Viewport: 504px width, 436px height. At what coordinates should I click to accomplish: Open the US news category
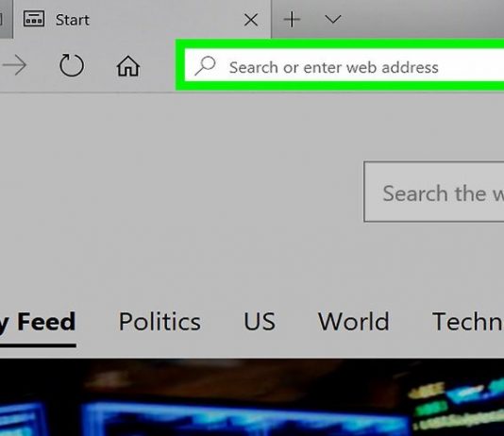point(260,322)
